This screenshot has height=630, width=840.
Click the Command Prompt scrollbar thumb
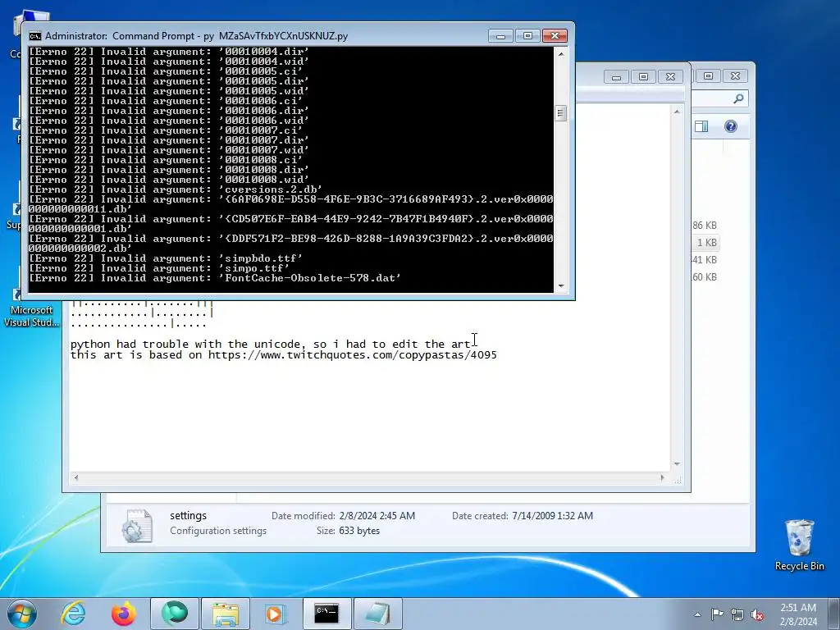click(561, 113)
